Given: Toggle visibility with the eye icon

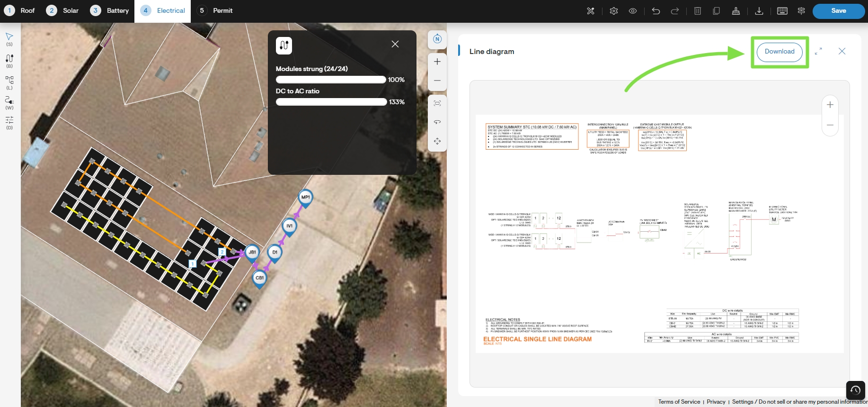Looking at the screenshot, I should [633, 11].
